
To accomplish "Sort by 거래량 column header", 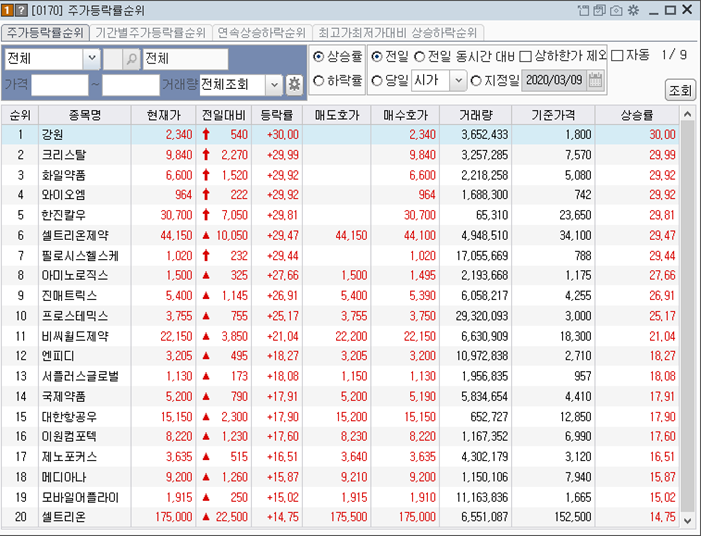I will (476, 115).
